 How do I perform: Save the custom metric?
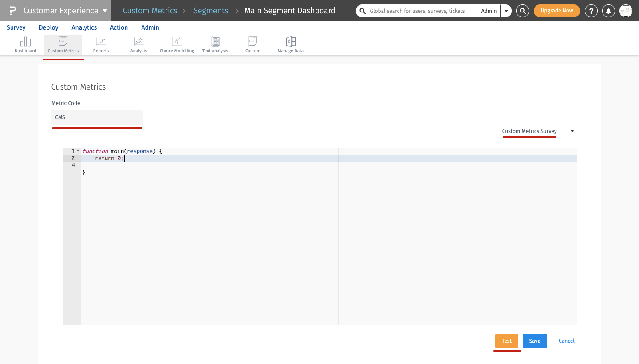(535, 341)
